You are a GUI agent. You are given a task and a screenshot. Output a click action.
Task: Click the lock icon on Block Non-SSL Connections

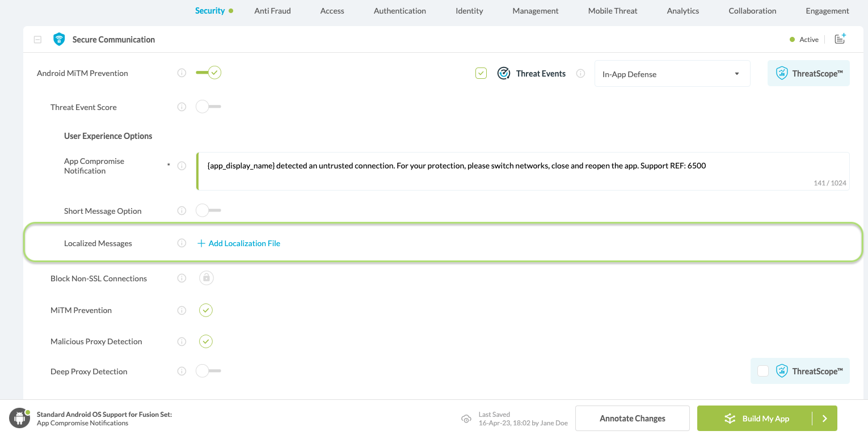206,278
